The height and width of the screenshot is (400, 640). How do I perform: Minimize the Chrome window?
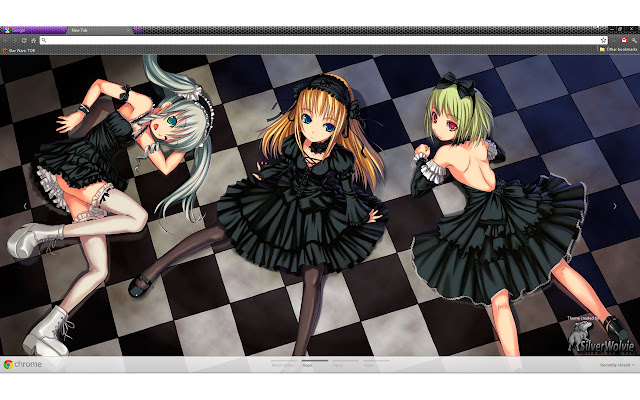(611, 29)
